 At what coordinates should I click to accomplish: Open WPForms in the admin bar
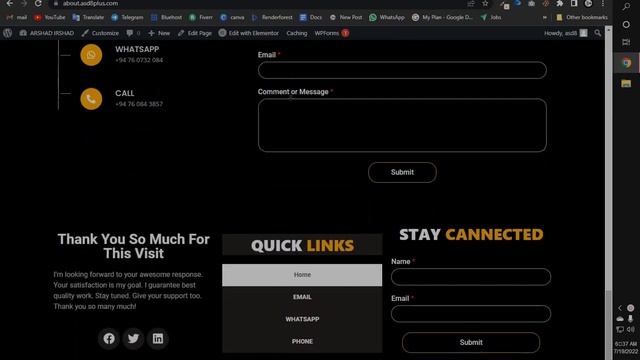click(331, 33)
